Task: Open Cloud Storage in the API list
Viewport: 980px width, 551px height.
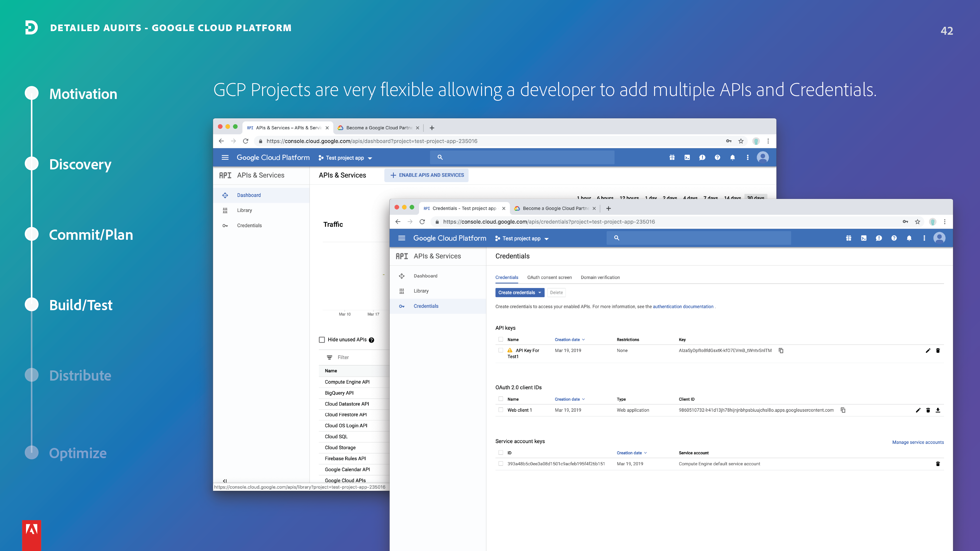Action: click(340, 448)
